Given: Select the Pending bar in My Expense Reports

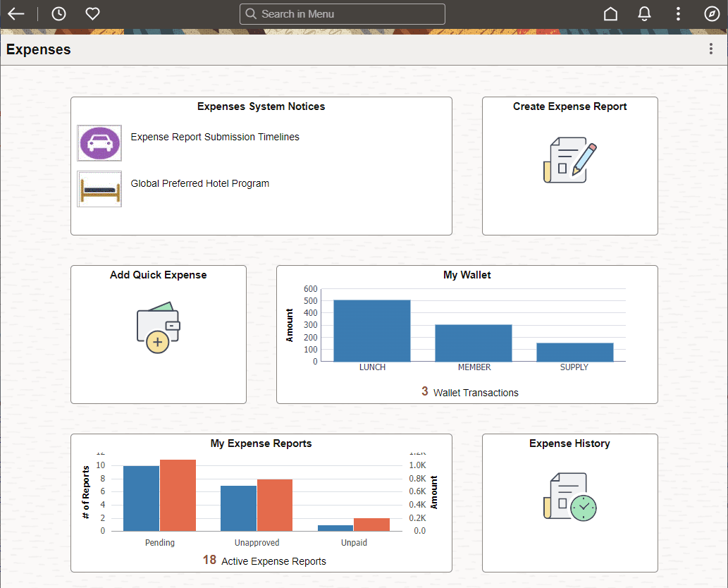Looking at the screenshot, I should (x=140, y=497).
